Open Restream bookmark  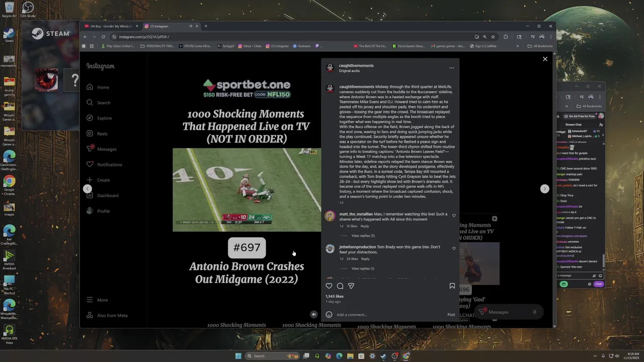[x=302, y=46]
